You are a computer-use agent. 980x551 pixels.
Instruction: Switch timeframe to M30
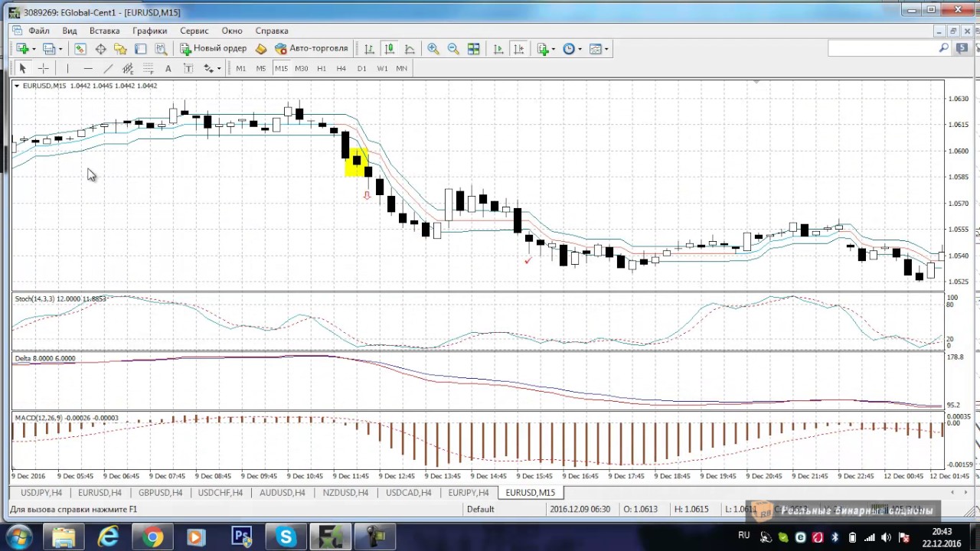(302, 68)
